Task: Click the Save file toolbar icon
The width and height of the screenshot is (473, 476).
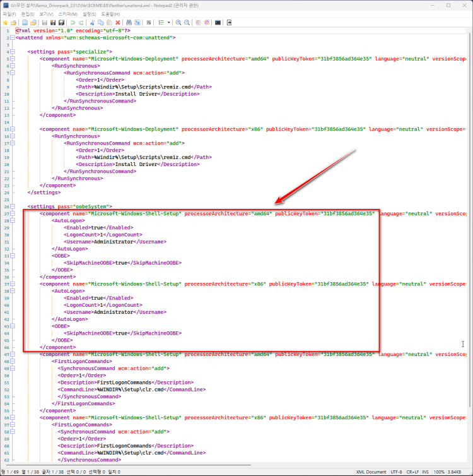Action: 45,23
